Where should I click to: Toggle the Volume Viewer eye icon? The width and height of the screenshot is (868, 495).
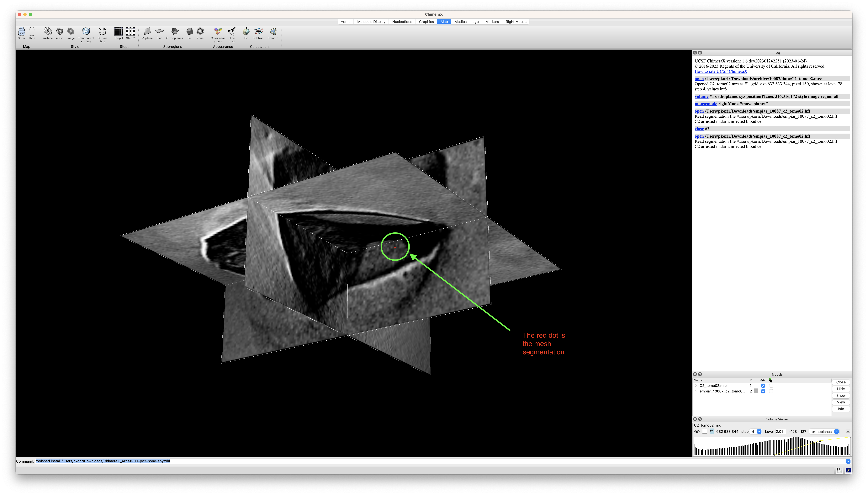[697, 431]
